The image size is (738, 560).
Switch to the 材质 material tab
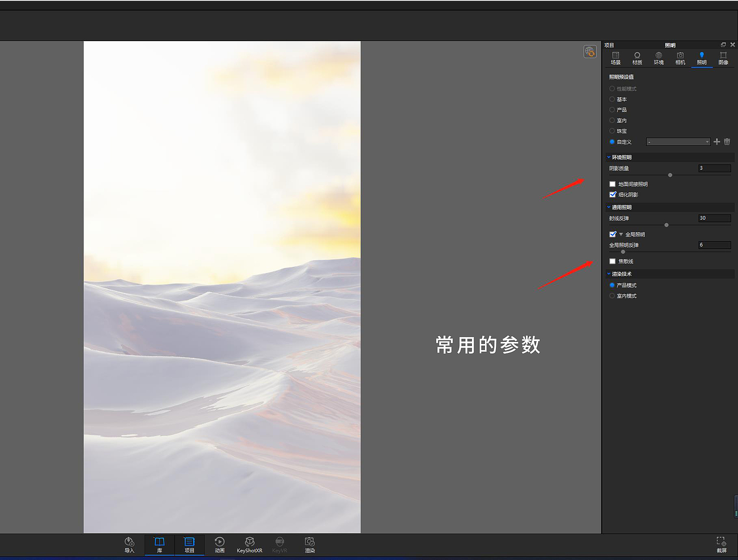point(637,58)
